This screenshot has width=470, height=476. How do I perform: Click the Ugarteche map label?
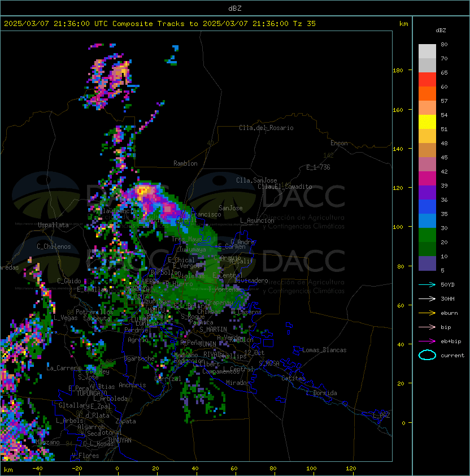[140, 358]
